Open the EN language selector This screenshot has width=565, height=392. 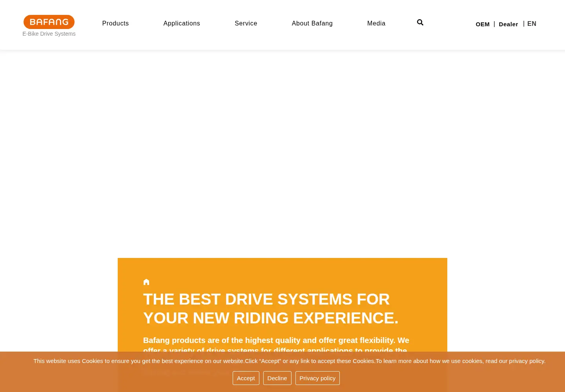coord(532,24)
